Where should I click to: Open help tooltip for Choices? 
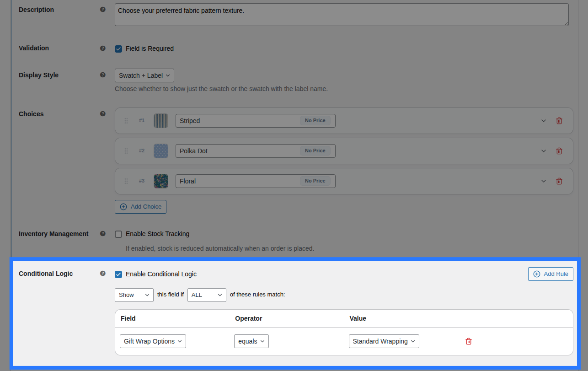103,114
